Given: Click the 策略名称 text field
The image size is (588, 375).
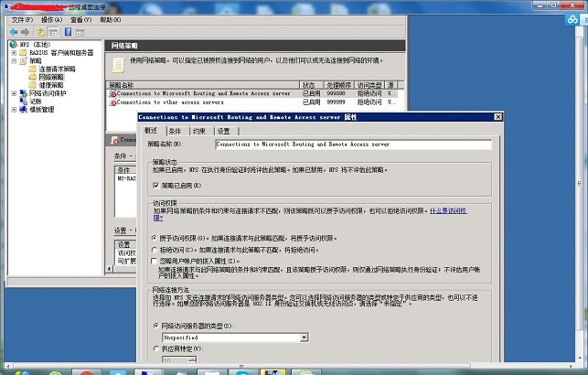Looking at the screenshot, I should pos(353,145).
